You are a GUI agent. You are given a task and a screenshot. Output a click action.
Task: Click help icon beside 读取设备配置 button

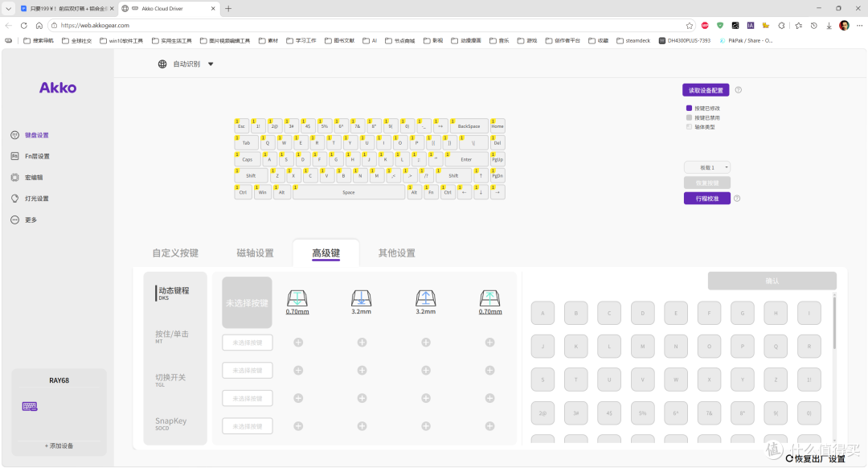(738, 90)
